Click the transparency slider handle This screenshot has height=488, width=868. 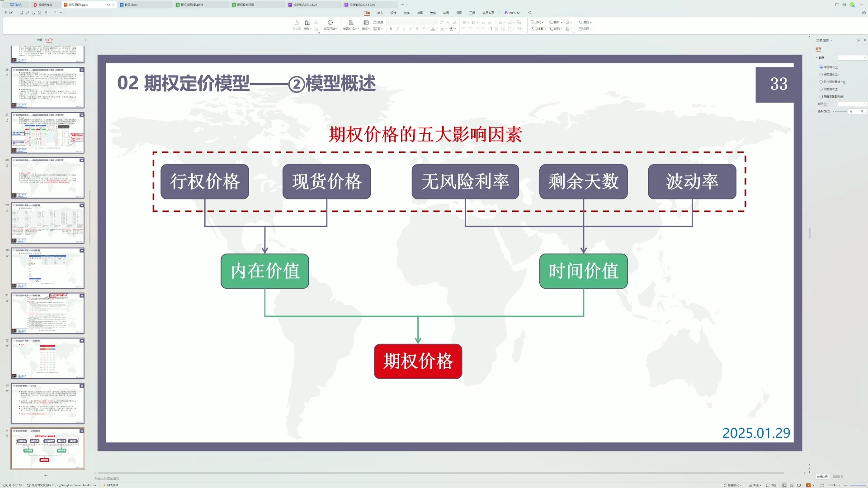click(x=834, y=111)
